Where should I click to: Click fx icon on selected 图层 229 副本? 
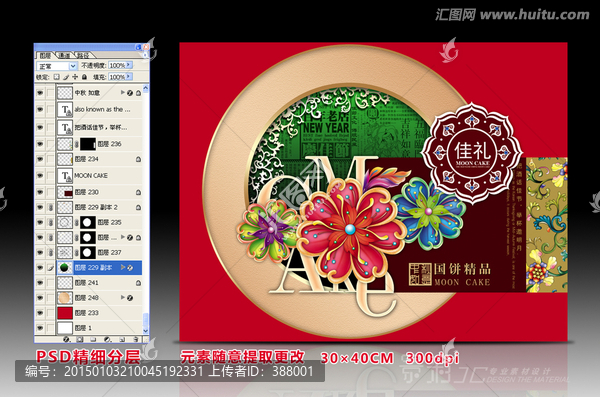tap(130, 268)
